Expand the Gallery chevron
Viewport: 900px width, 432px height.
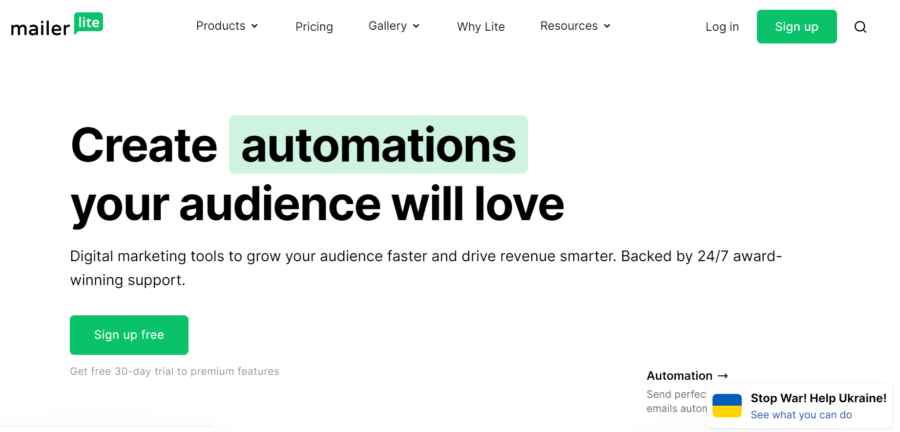416,26
